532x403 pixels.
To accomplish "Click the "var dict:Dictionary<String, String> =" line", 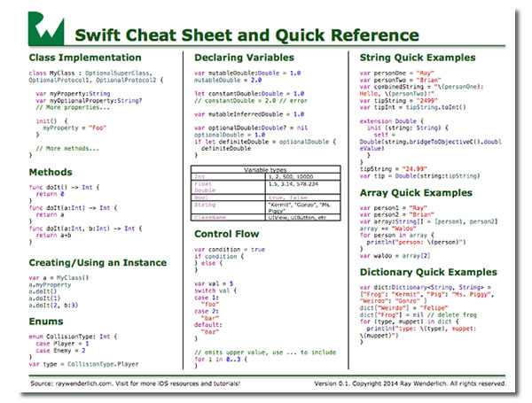I will [426, 288].
